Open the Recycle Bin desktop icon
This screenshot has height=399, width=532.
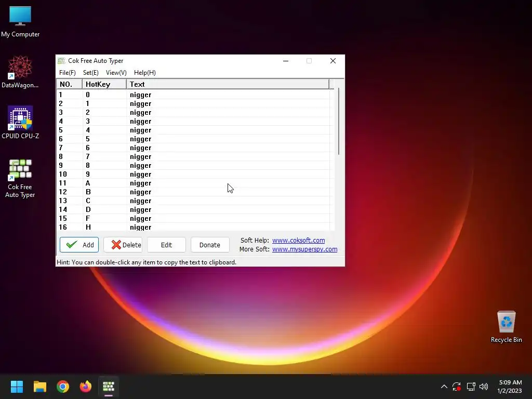pyautogui.click(x=506, y=327)
